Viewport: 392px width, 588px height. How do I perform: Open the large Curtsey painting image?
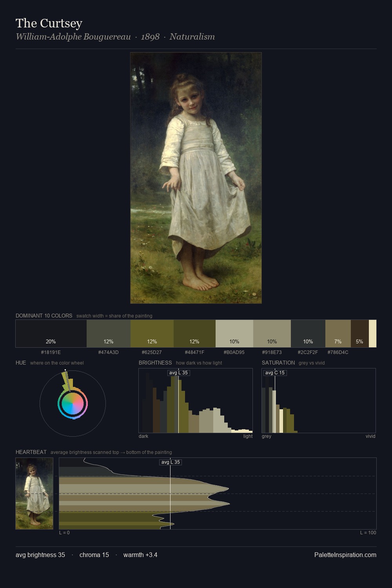tap(196, 178)
